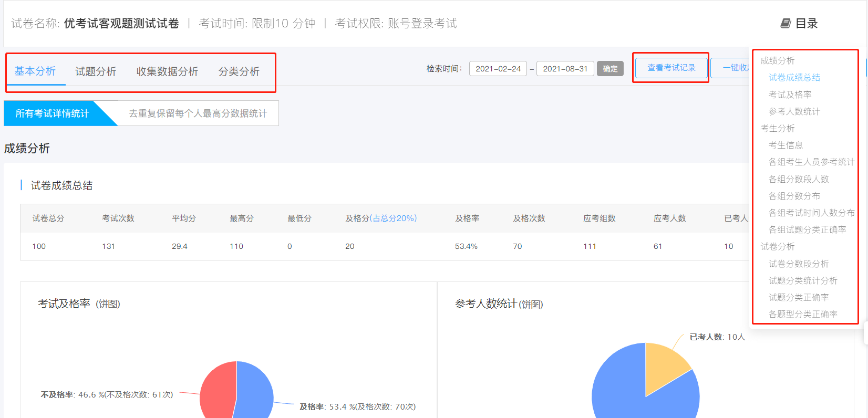The height and width of the screenshot is (418, 868).
Task: Open the 分类分析 tab
Action: tap(239, 71)
